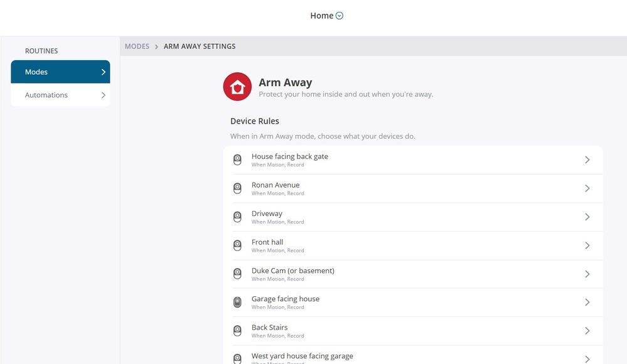The height and width of the screenshot is (364, 627).
Task: Click the ROUTINES sidebar heading
Action: pos(41,51)
